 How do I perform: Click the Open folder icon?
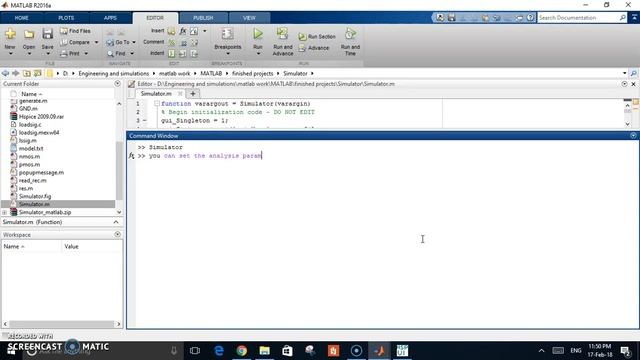pyautogui.click(x=29, y=34)
